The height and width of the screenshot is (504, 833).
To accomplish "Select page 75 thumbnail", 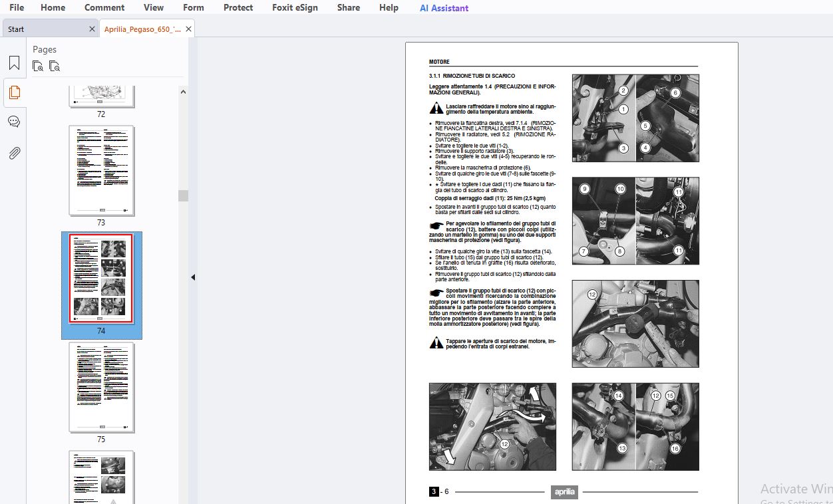I will tap(102, 388).
